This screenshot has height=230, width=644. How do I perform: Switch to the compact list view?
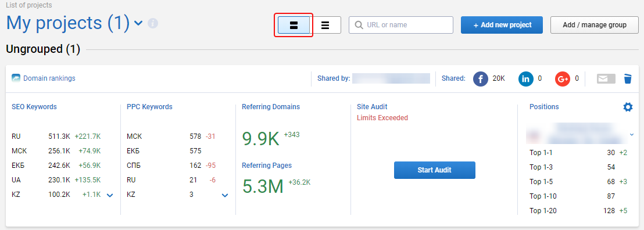click(x=325, y=25)
